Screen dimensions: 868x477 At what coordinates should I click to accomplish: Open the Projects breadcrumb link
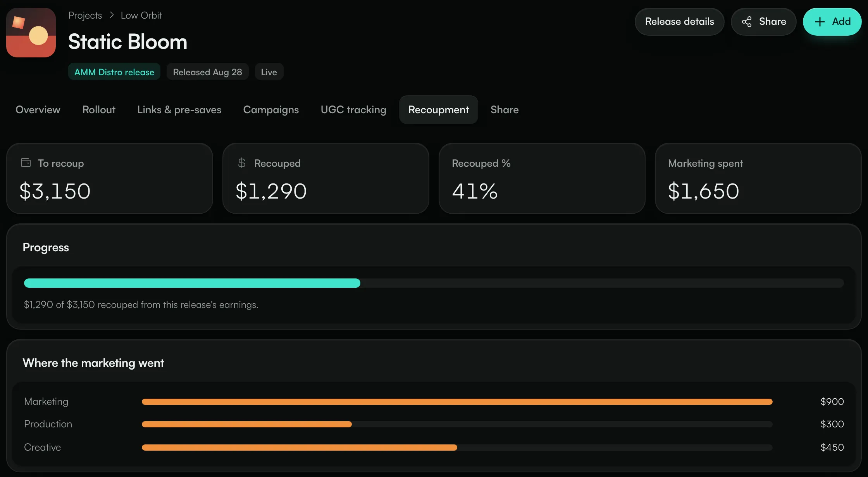[x=85, y=16]
